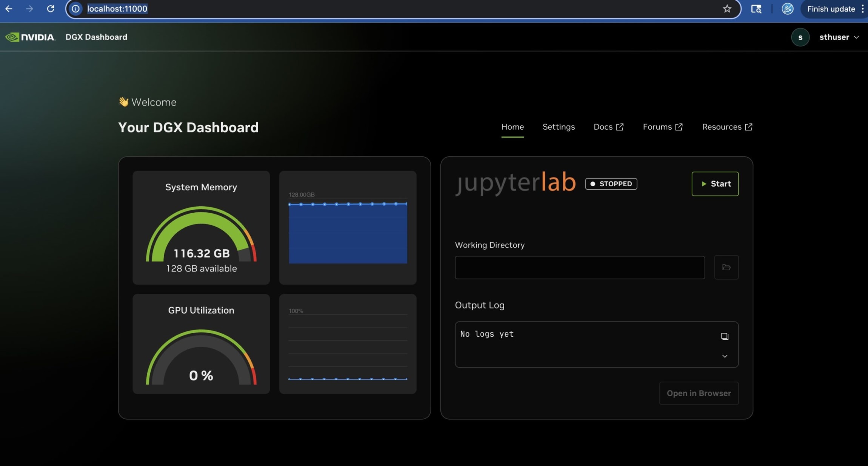Copy logs using the copy icon in Output Log
The width and height of the screenshot is (868, 466).
point(725,336)
